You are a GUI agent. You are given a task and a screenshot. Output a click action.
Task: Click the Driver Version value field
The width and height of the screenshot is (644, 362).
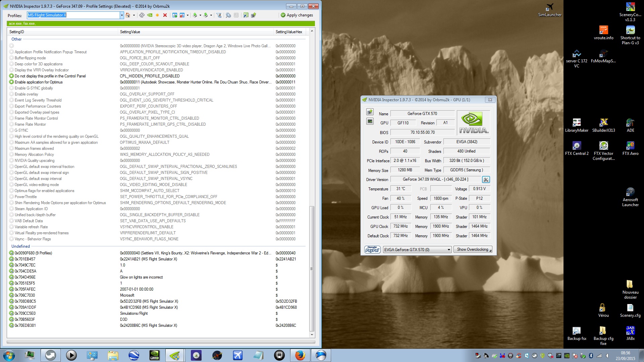coord(435,179)
